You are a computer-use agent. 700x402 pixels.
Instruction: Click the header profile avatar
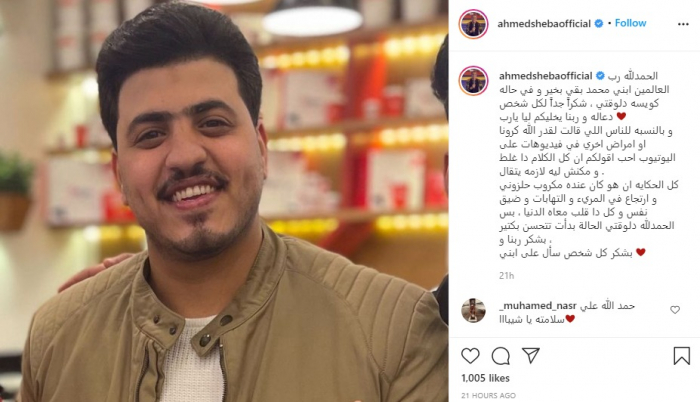[x=473, y=24]
